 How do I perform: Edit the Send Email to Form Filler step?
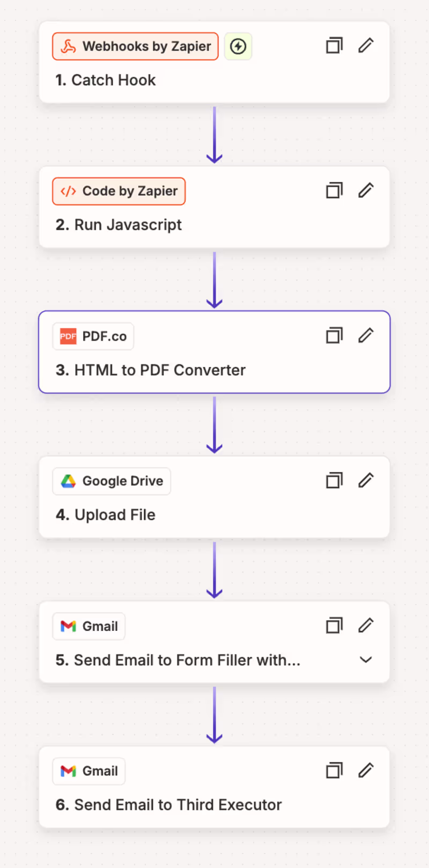tap(366, 626)
